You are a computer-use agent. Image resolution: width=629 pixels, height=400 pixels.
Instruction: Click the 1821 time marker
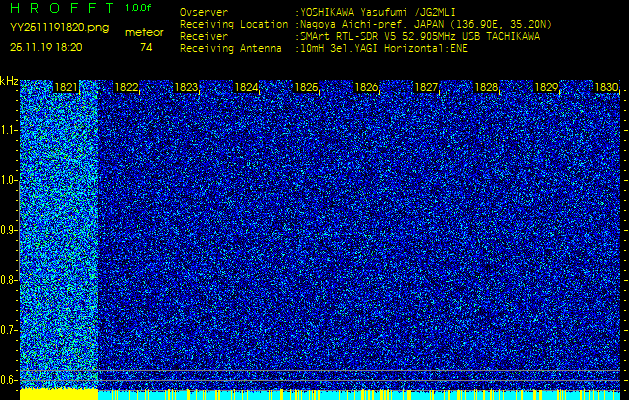66,87
